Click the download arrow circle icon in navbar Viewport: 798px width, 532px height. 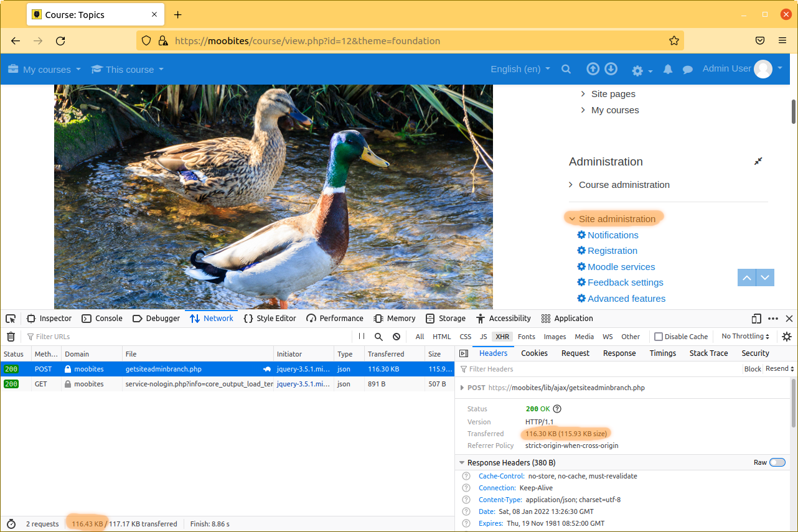(611, 68)
